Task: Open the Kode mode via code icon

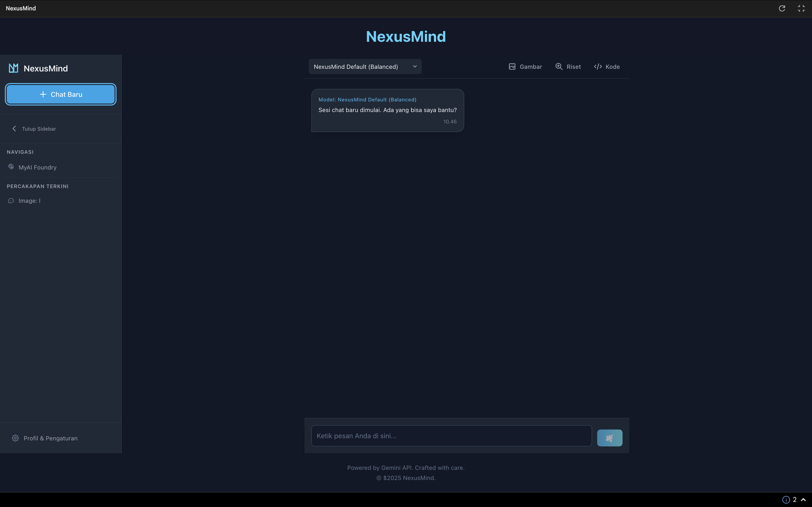Action: 598,66
